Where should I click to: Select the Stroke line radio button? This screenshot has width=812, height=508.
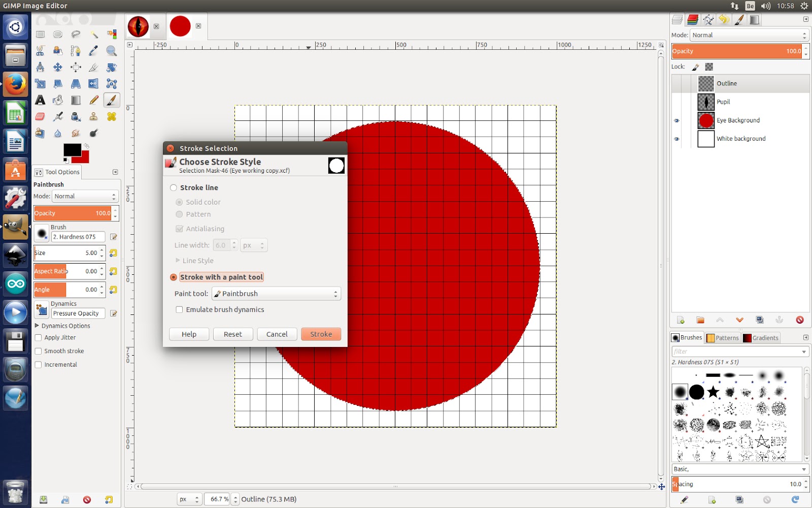click(173, 187)
